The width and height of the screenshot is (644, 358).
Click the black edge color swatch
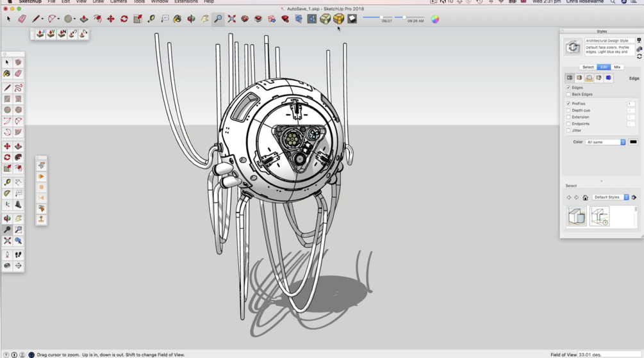(x=633, y=142)
